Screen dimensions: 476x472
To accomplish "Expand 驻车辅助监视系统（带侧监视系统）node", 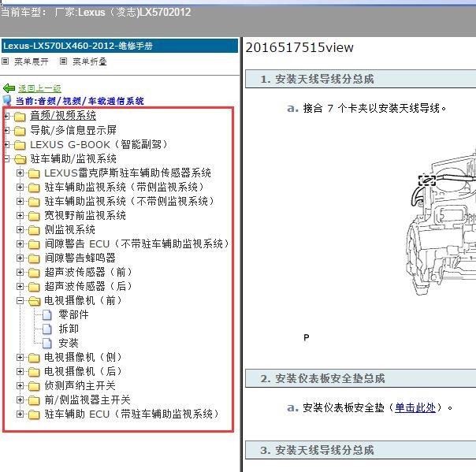I will (20, 187).
